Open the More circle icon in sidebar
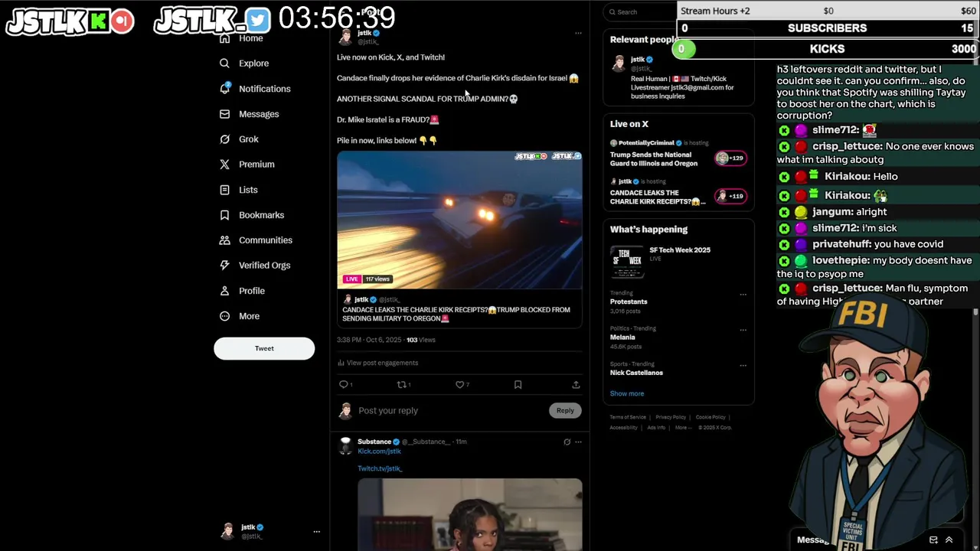 click(x=224, y=316)
